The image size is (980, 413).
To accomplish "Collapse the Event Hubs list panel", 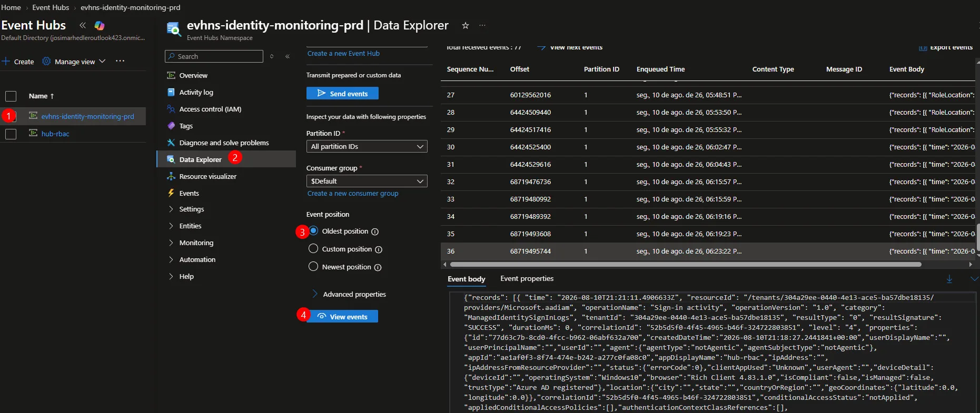I will coord(83,25).
